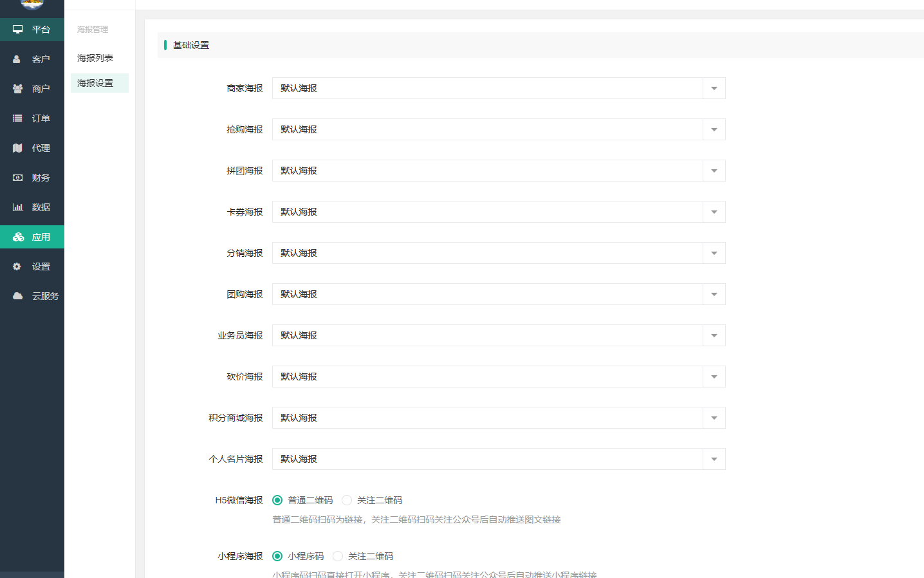Click the monitor icon beside 平台

(x=17, y=30)
